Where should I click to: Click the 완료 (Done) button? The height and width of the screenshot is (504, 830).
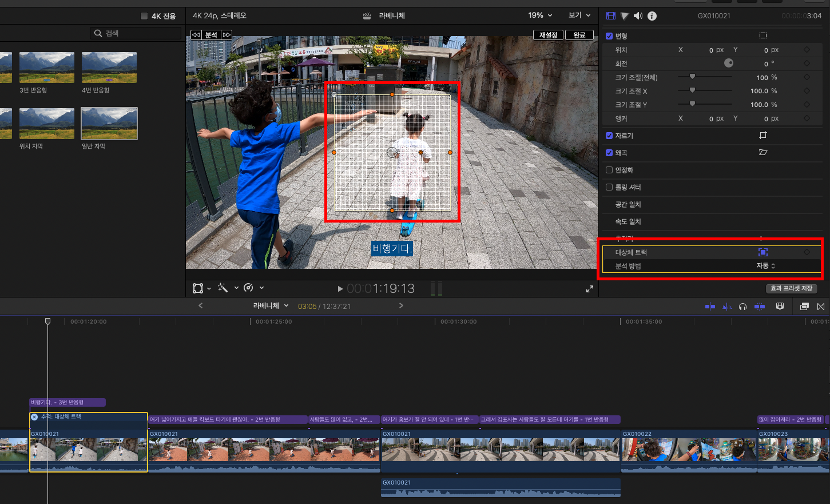(x=579, y=35)
